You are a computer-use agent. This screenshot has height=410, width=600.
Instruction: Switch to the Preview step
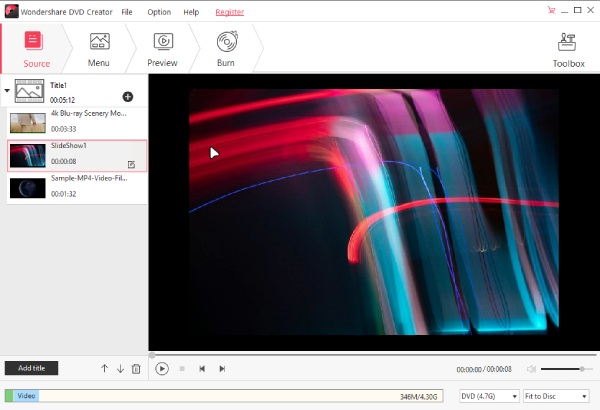163,49
